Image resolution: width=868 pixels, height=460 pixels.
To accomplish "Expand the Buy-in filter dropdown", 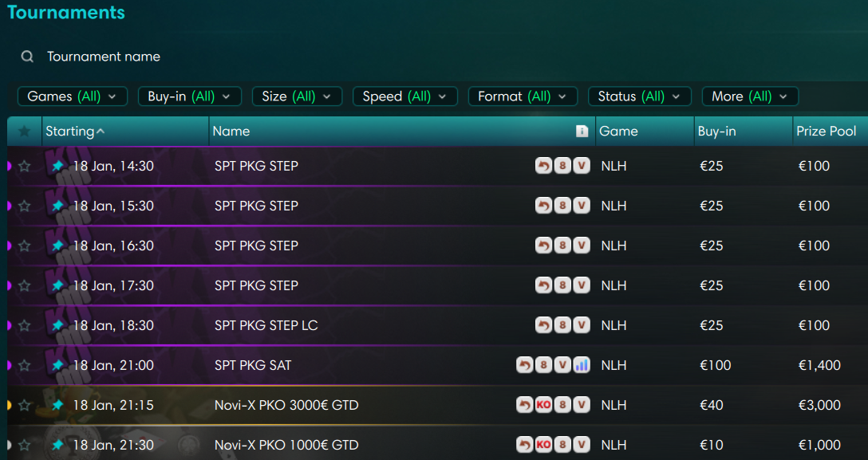I will click(189, 96).
